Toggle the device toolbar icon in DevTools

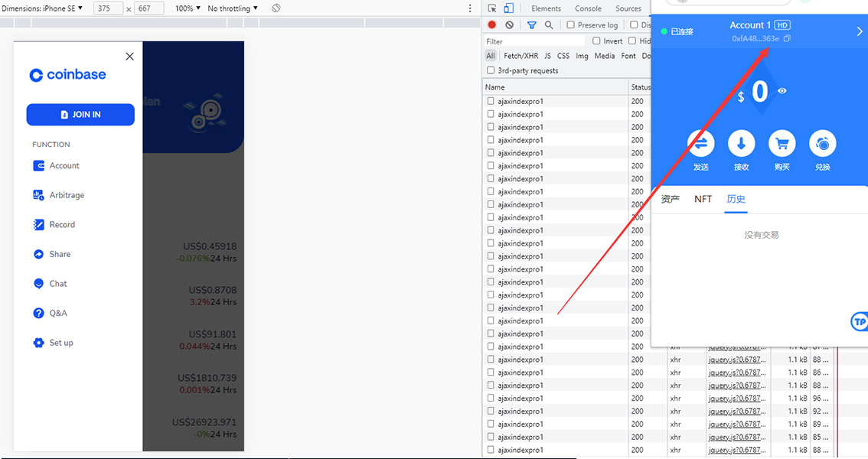click(x=508, y=8)
